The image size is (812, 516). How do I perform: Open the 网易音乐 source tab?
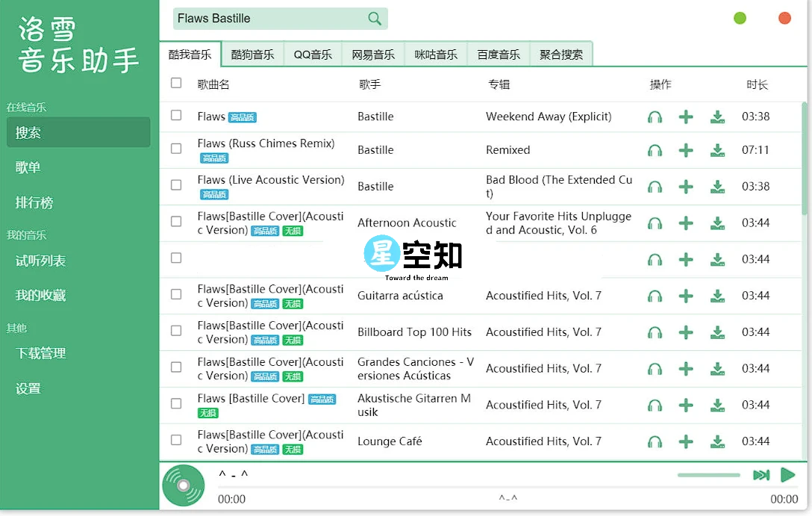(x=373, y=53)
